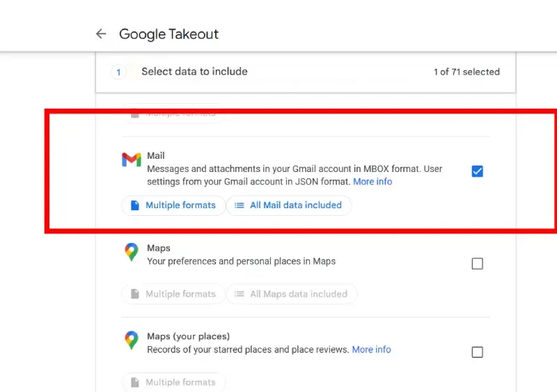This screenshot has width=557, height=392.
Task: Click step 1 circle indicator
Action: tap(118, 72)
